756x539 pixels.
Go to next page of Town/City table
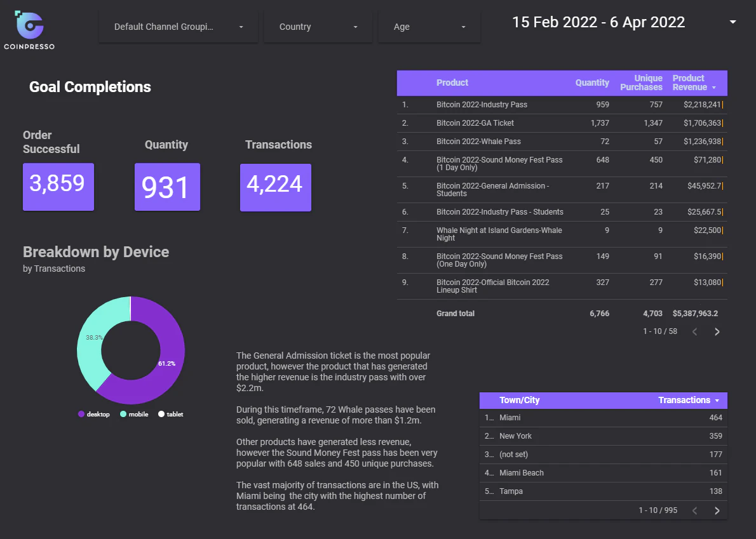[x=717, y=510]
